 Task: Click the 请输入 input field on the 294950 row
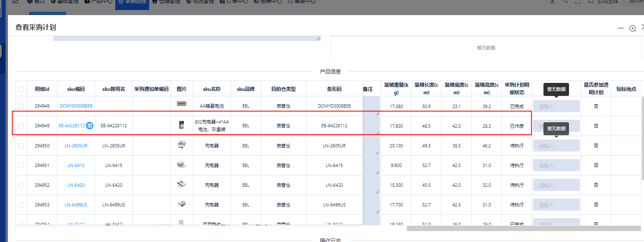coord(556,145)
